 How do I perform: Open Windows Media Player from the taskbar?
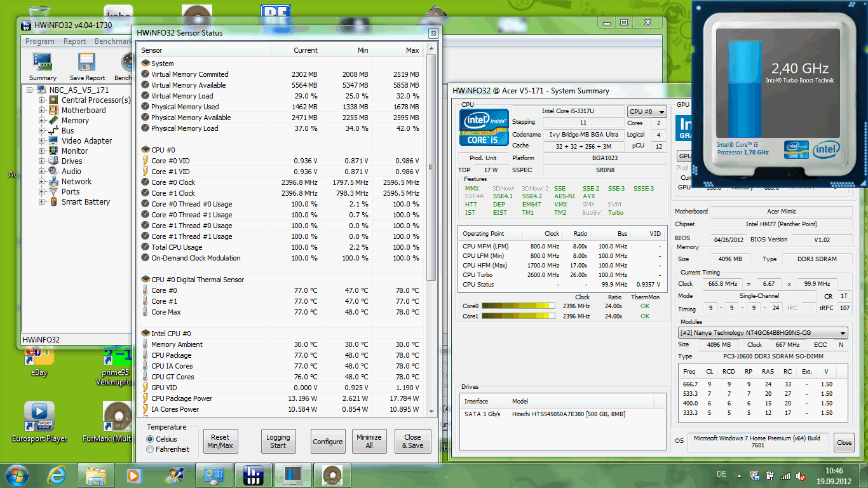tap(134, 475)
